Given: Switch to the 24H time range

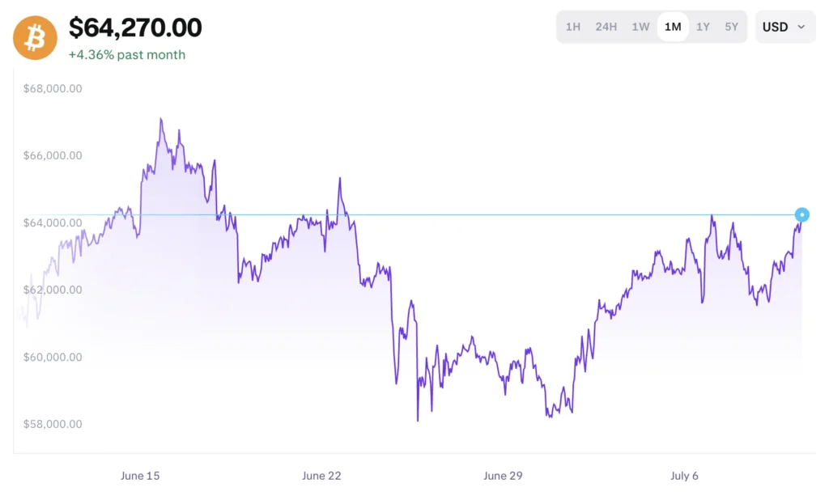Looking at the screenshot, I should [606, 27].
